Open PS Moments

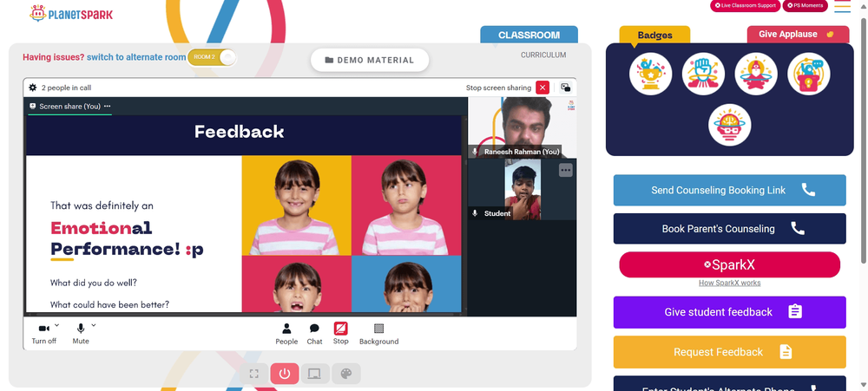[x=805, y=5]
